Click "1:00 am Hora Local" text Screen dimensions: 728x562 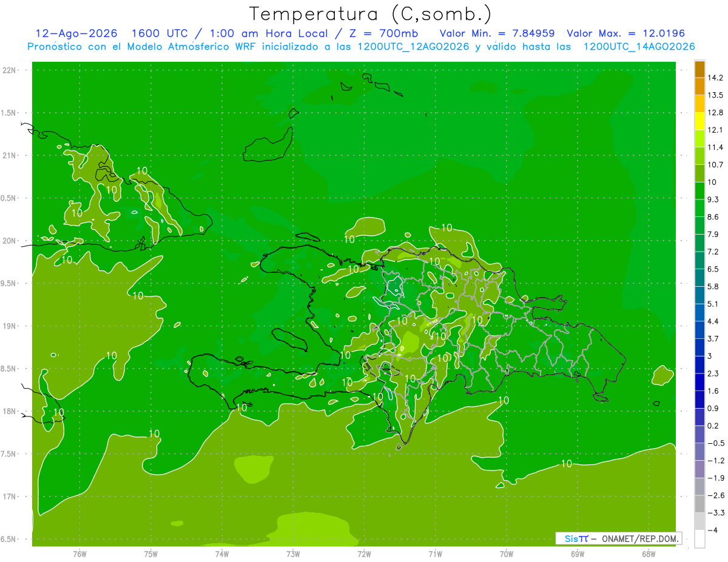[269, 33]
